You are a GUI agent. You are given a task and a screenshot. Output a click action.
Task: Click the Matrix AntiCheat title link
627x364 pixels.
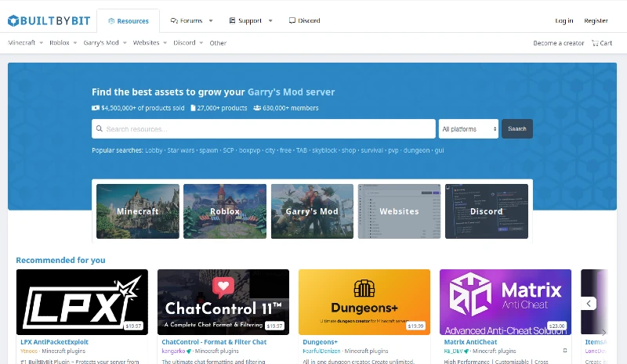click(470, 342)
